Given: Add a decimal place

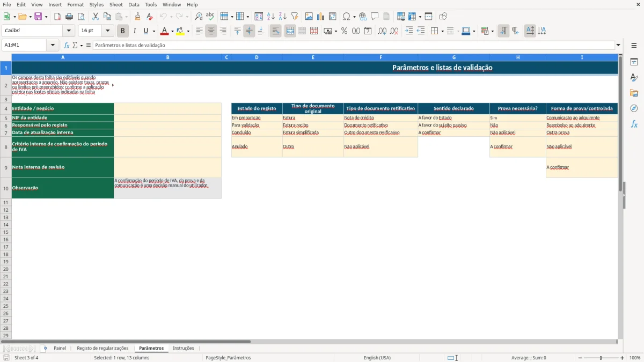Looking at the screenshot, I should point(382,31).
